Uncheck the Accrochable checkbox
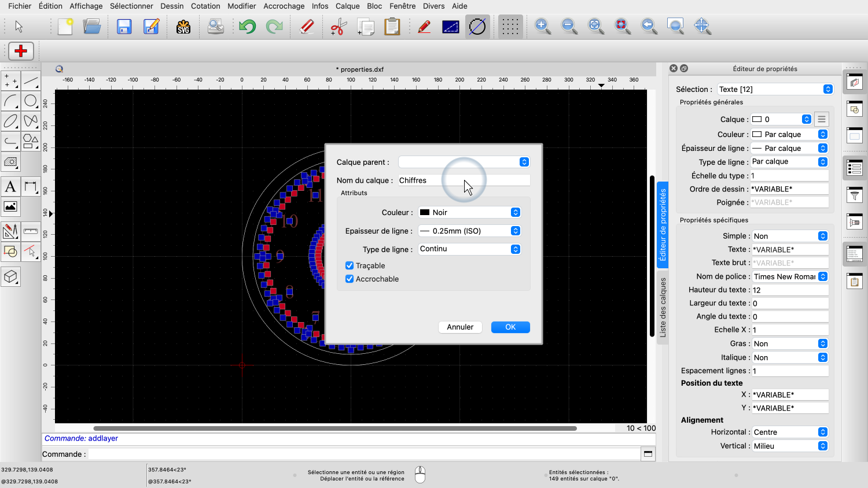The image size is (868, 488). tap(350, 279)
